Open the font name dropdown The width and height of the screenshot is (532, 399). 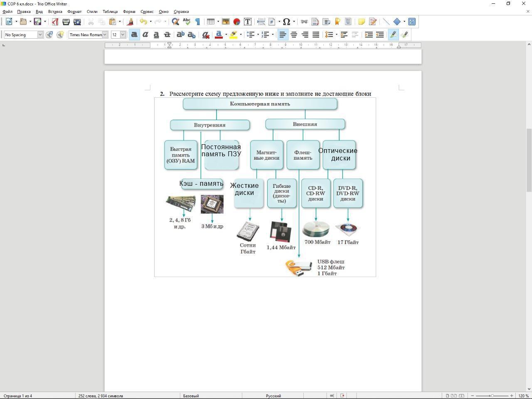coord(105,34)
